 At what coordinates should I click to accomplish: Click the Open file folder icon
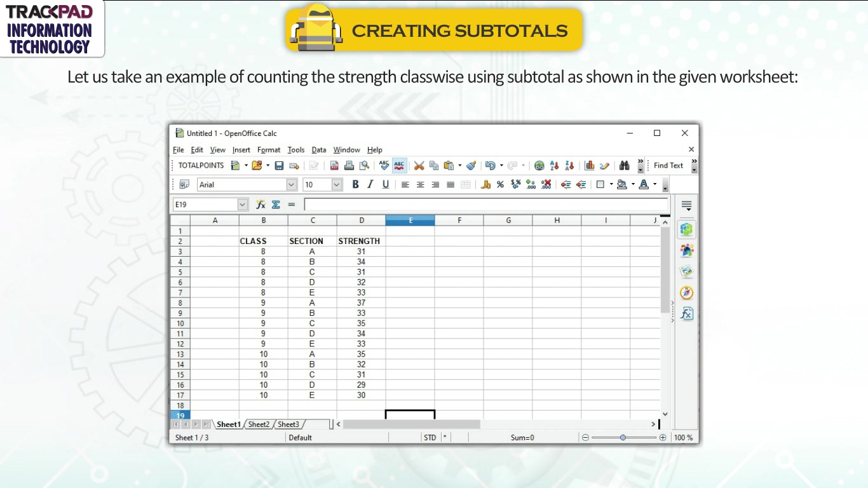coord(257,165)
